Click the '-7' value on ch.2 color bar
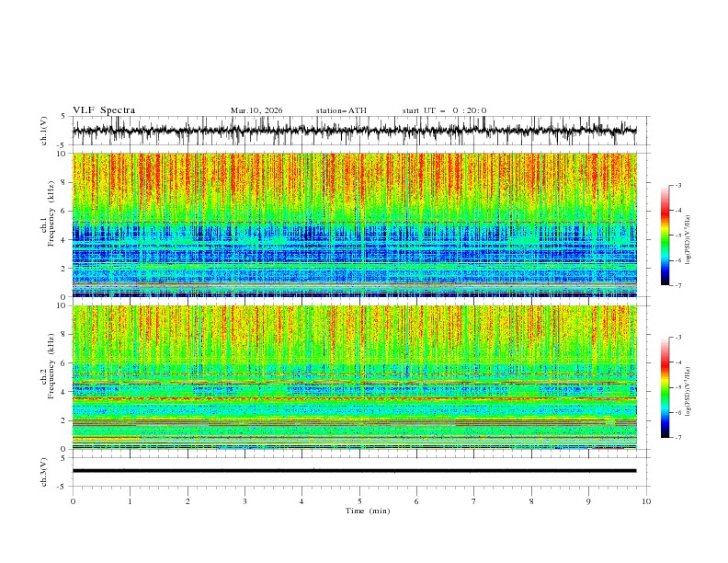The width and height of the screenshot is (728, 563). click(x=677, y=437)
